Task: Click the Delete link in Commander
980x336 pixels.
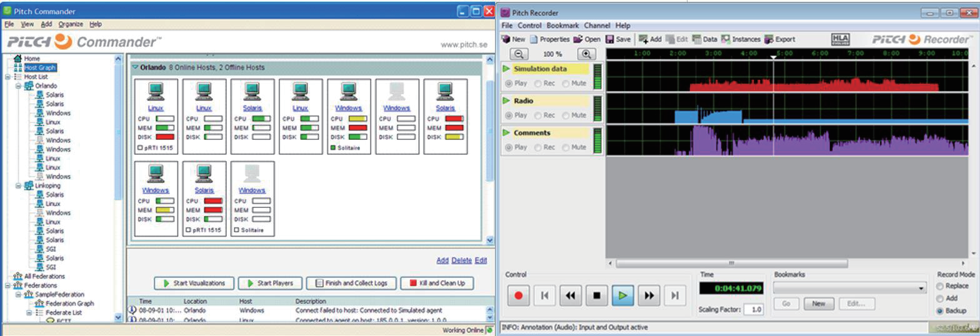Action: pyautogui.click(x=461, y=260)
